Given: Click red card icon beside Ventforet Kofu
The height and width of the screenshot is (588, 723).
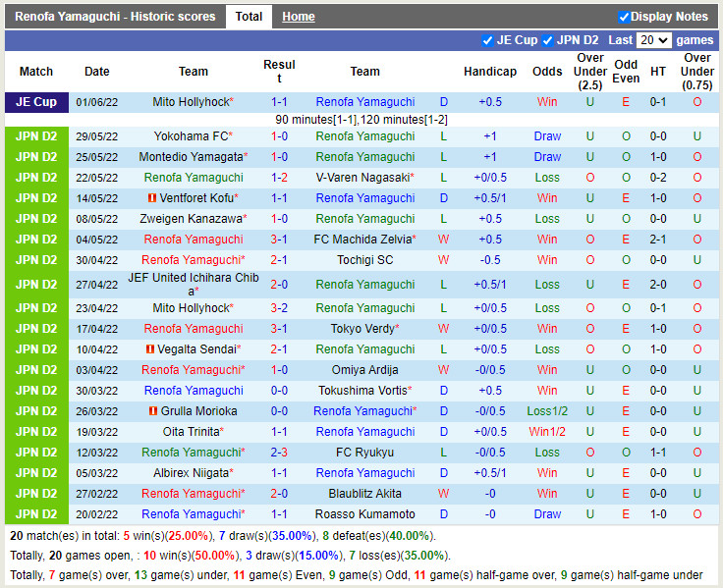Looking at the screenshot, I should tap(151, 198).
